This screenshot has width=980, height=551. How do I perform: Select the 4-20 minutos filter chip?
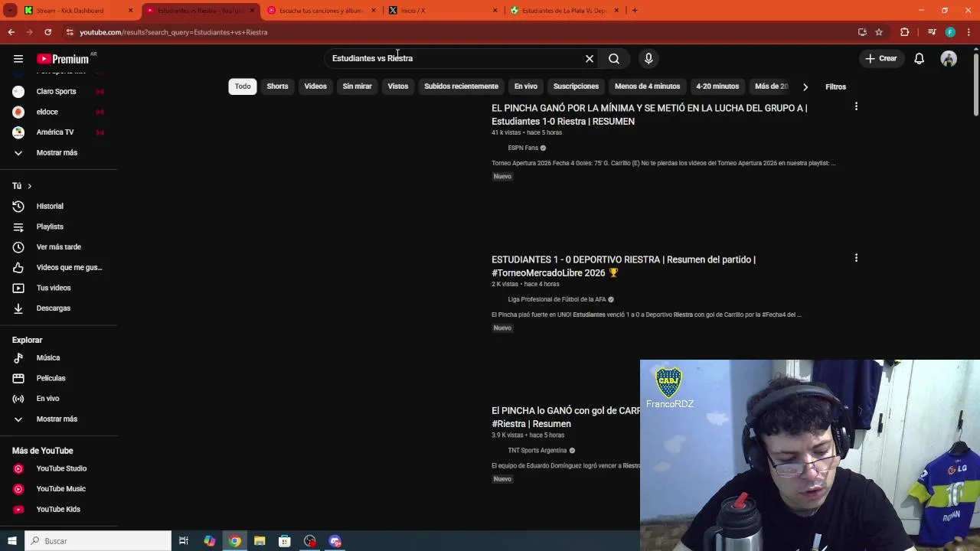click(717, 86)
